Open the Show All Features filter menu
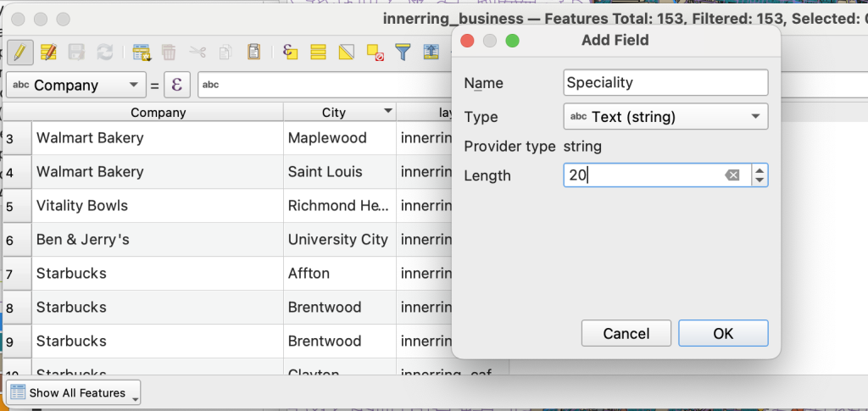This screenshot has width=868, height=411. (x=74, y=393)
